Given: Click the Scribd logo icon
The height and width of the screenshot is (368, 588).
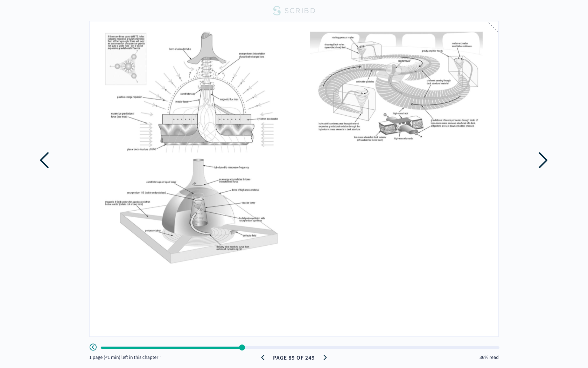Looking at the screenshot, I should click(x=276, y=11).
